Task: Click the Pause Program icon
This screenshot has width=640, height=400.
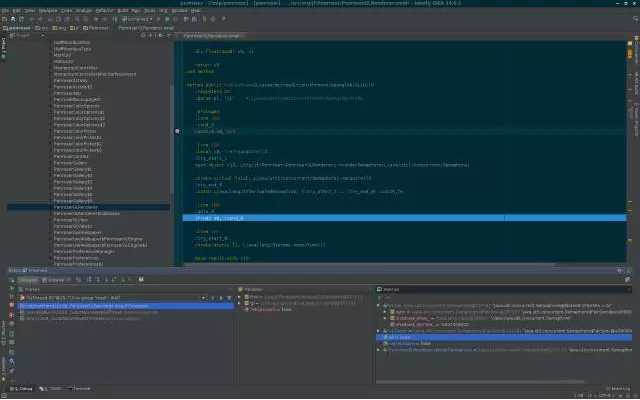Action: [11, 298]
